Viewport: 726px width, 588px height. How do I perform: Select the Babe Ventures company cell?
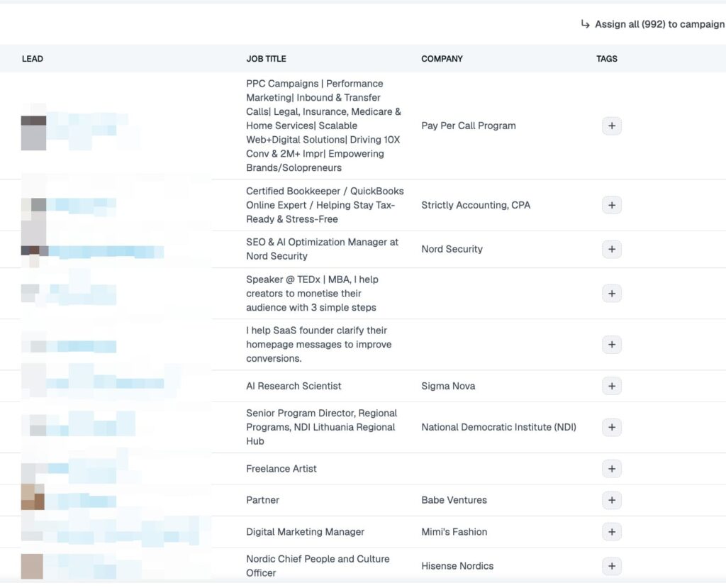(454, 500)
